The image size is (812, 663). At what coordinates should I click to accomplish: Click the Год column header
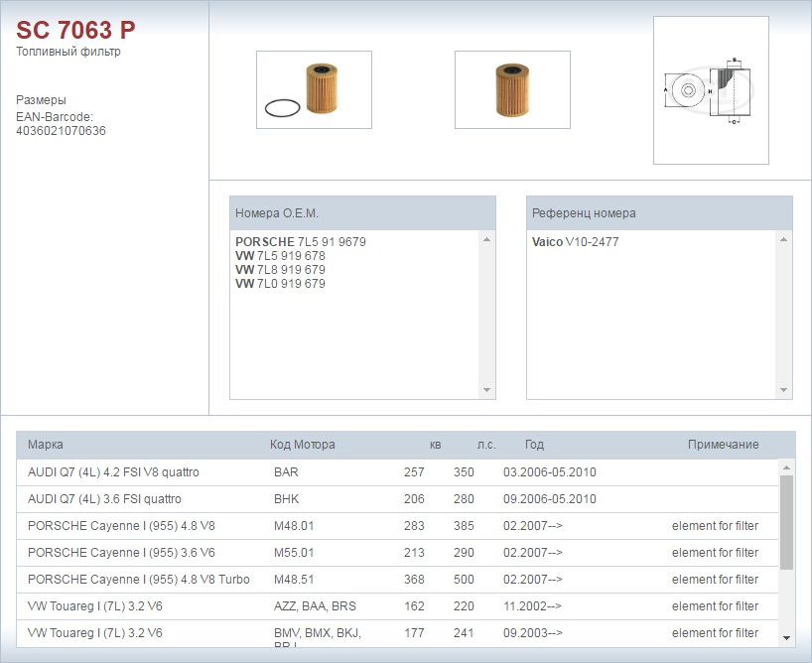(536, 444)
